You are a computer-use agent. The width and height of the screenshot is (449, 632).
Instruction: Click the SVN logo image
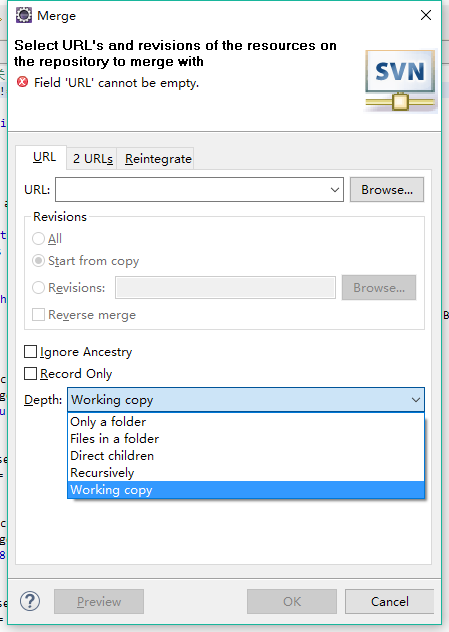pyautogui.click(x=400, y=81)
